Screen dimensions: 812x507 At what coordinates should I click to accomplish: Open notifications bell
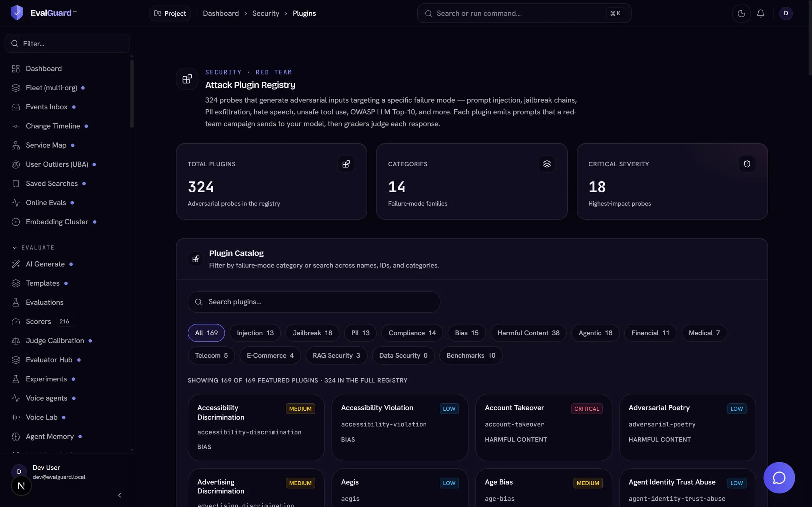(761, 13)
